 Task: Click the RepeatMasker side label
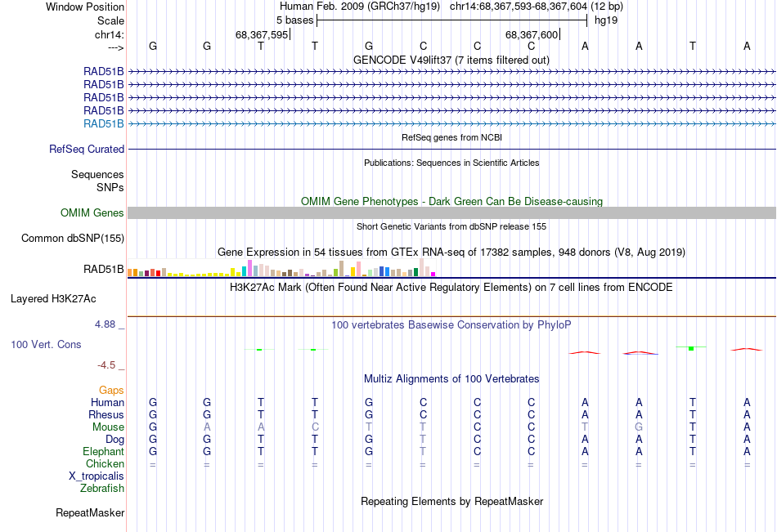(90, 512)
